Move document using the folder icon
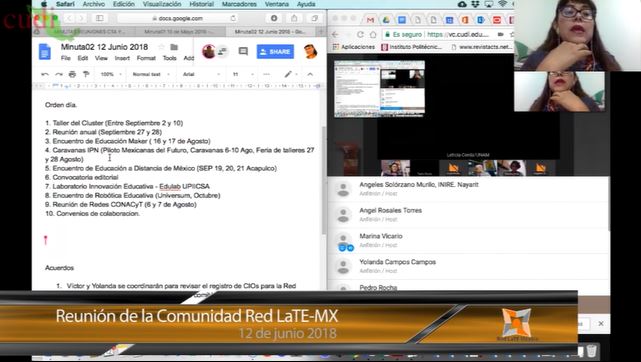Viewport: 641px width, 362px height. tap(174, 47)
